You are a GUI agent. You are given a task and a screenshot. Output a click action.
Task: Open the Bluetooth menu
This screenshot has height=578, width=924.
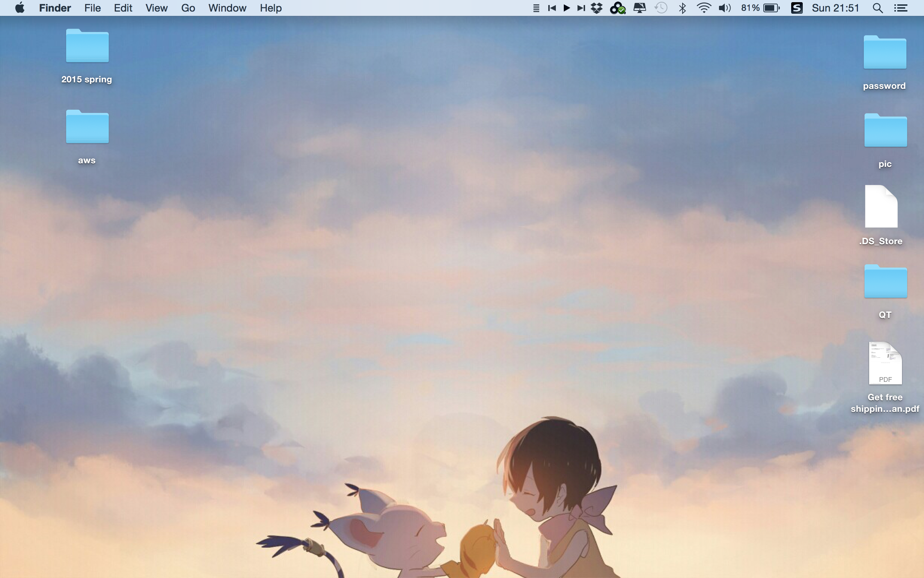pos(682,8)
